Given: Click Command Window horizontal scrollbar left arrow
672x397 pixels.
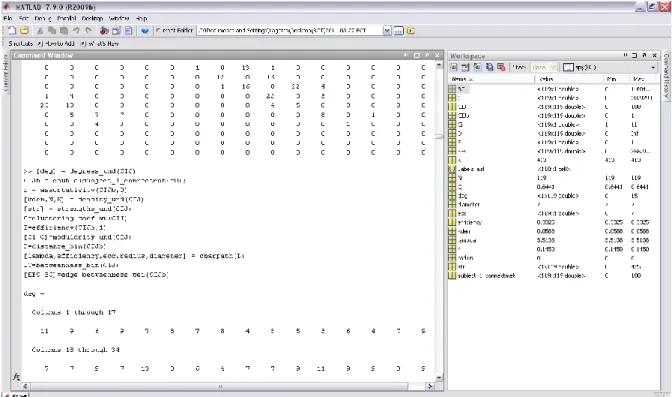Looking at the screenshot, I should (x=25, y=386).
